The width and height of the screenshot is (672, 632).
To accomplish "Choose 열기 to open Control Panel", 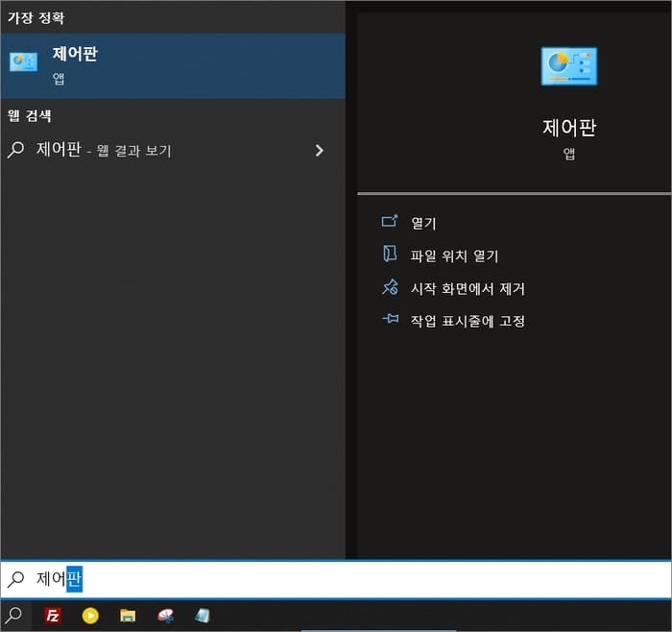I will click(x=423, y=223).
